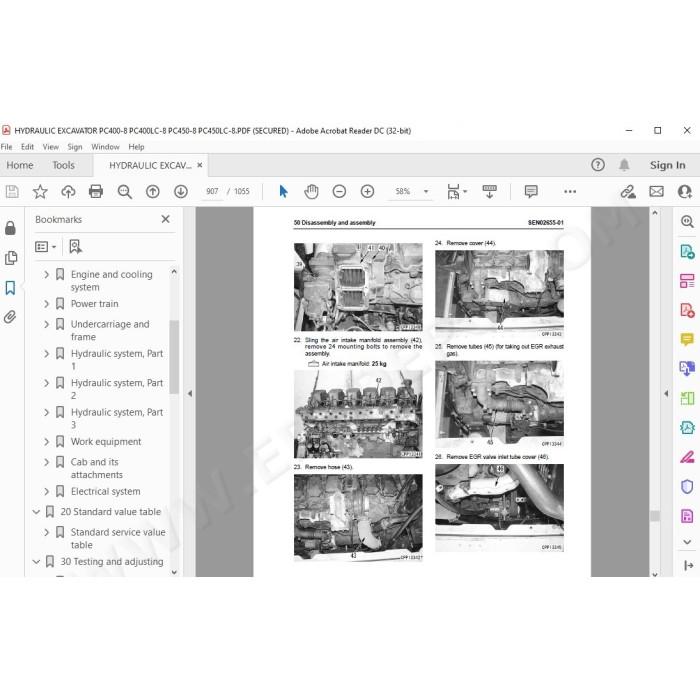Viewport: 700px width, 700px height.
Task: Open share with others person icon
Action: [x=684, y=192]
